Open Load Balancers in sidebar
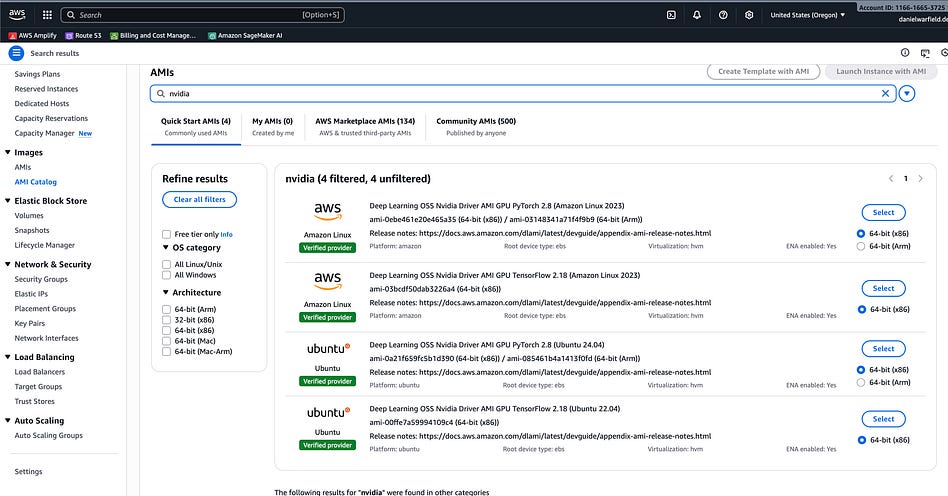The image size is (948, 496). click(39, 372)
